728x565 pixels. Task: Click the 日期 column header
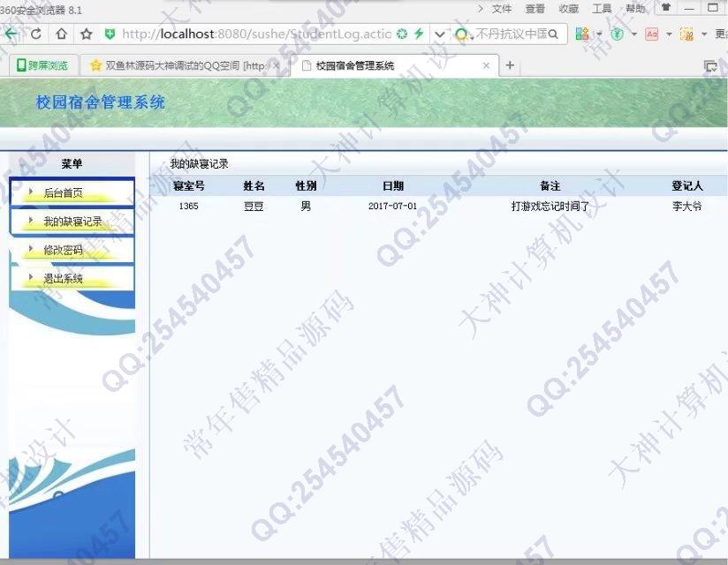coord(393,186)
